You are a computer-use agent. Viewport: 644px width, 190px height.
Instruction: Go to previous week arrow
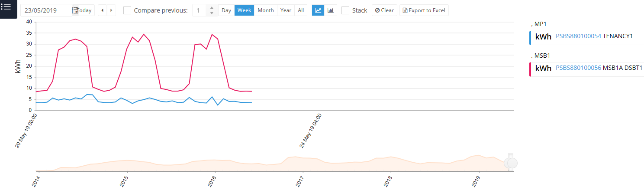[102, 10]
